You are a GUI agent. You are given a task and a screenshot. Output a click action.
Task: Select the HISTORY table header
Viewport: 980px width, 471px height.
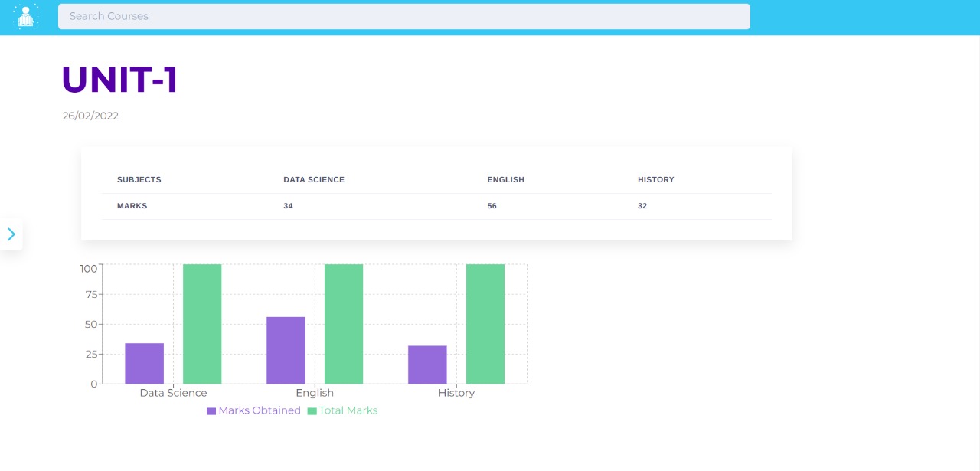pyautogui.click(x=656, y=180)
